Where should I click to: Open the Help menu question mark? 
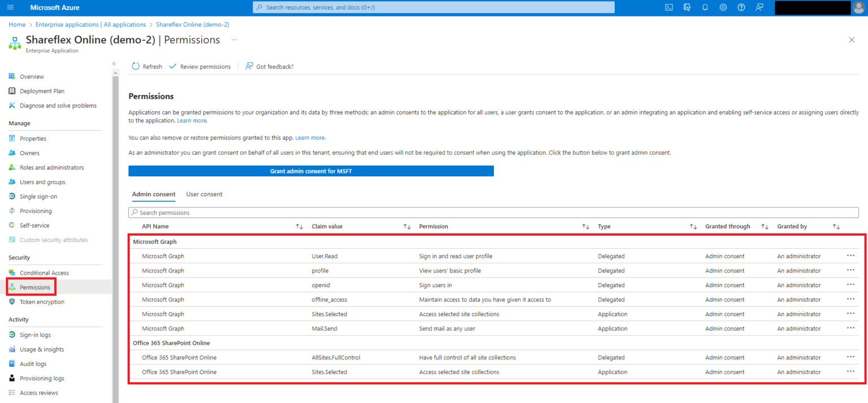pyautogui.click(x=741, y=7)
